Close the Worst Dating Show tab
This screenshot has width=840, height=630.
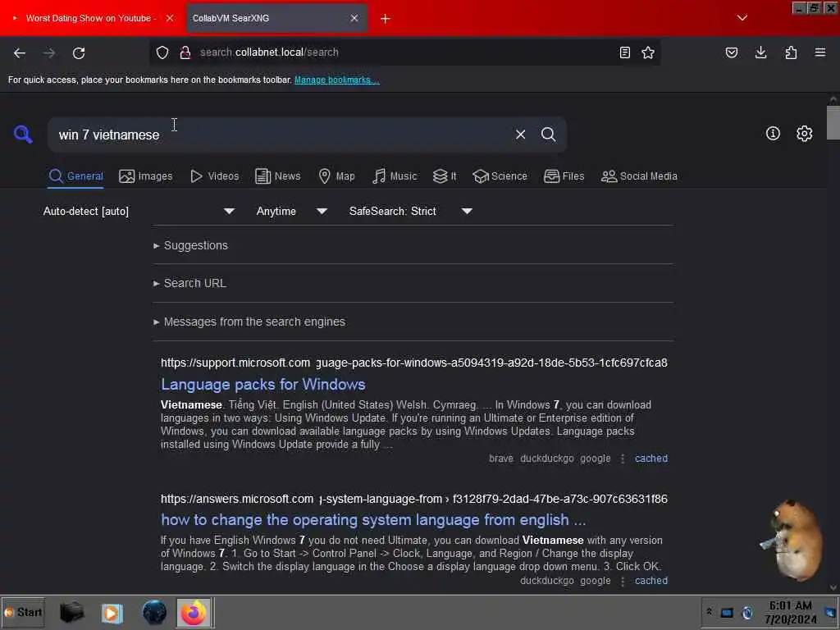point(169,18)
